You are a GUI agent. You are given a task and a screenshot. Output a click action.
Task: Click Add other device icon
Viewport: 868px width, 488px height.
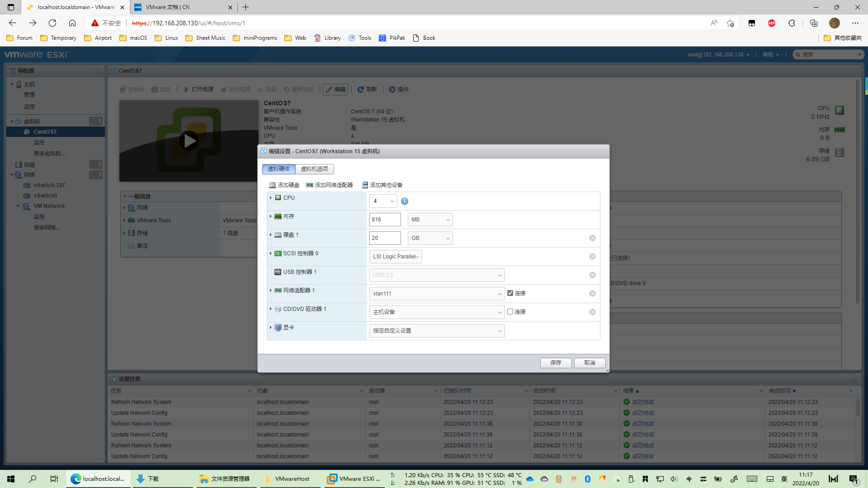tap(365, 185)
